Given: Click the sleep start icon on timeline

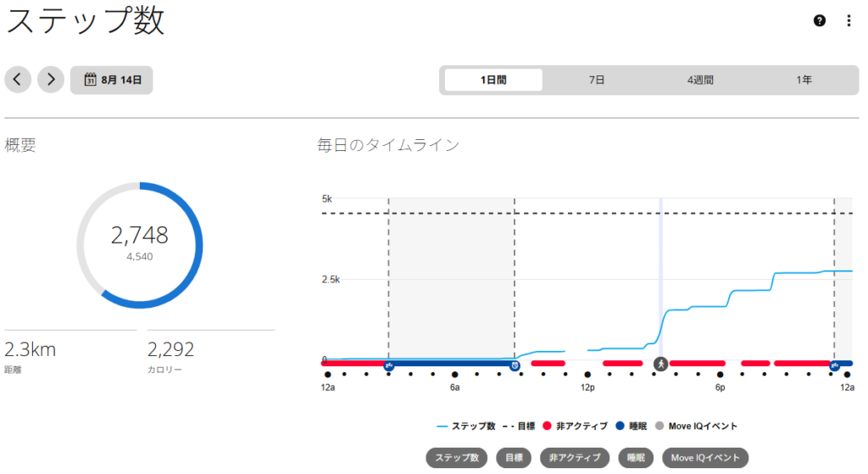Looking at the screenshot, I should click(x=388, y=365).
